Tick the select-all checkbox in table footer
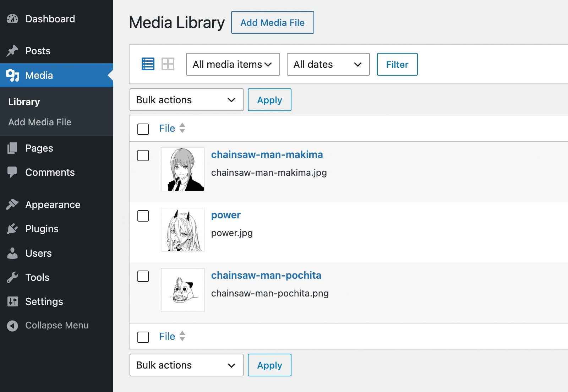The height and width of the screenshot is (392, 568). [x=143, y=337]
